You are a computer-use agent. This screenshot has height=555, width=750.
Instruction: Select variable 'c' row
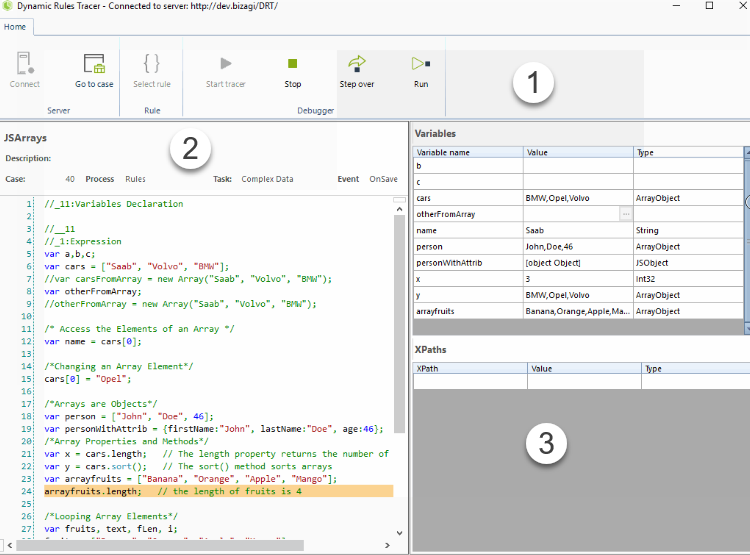578,182
